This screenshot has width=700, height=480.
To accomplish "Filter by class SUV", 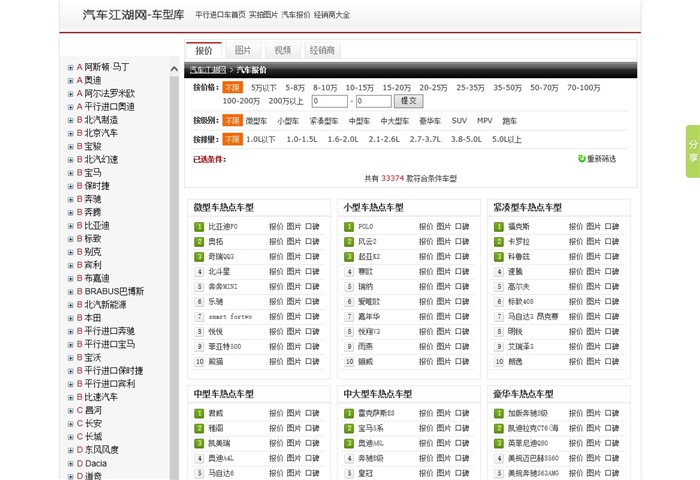I will [459, 121].
